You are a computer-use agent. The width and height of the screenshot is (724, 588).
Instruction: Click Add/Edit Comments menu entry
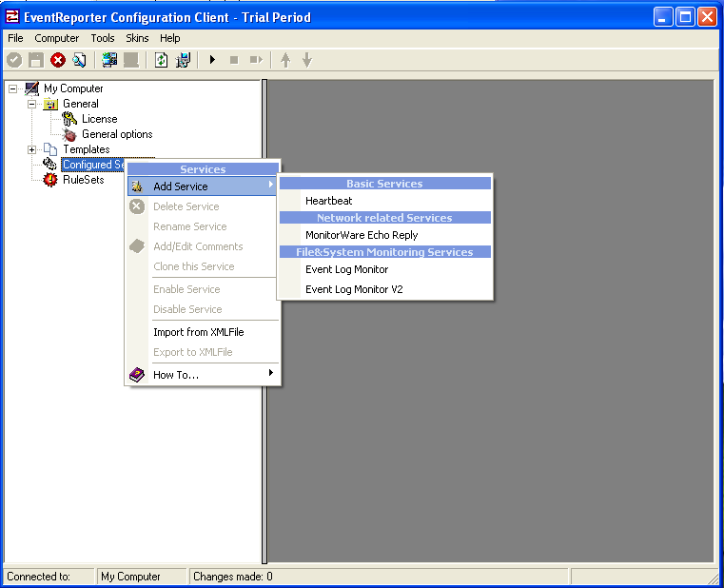[203, 246]
